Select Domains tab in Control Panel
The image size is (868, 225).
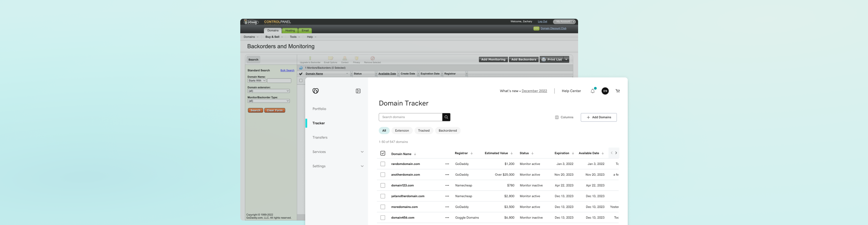(273, 31)
